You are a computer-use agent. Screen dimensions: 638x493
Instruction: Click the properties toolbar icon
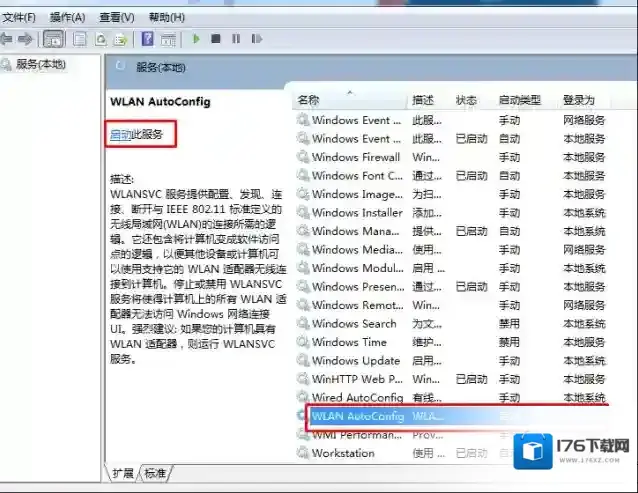point(79,39)
